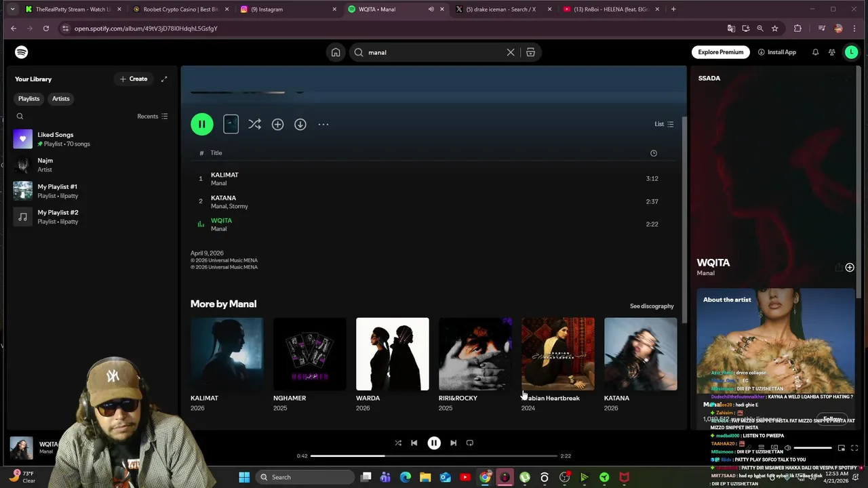Image resolution: width=868 pixels, height=488 pixels.
Task: Seek on the track progress bar
Action: tap(434, 456)
